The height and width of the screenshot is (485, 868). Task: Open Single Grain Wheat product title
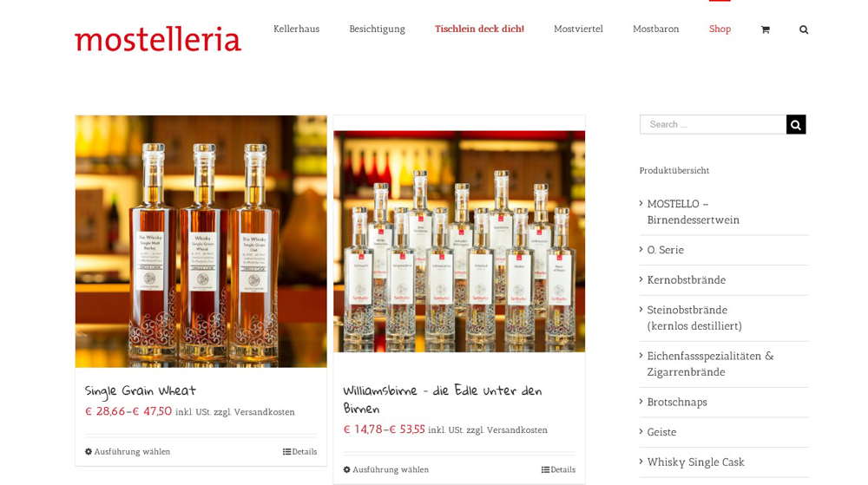click(x=141, y=391)
